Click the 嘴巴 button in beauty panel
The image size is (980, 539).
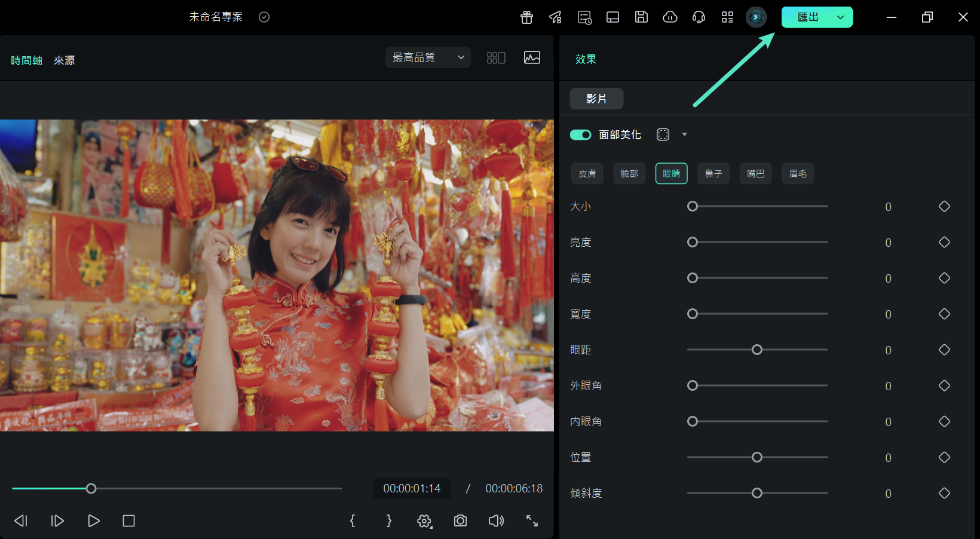(755, 173)
